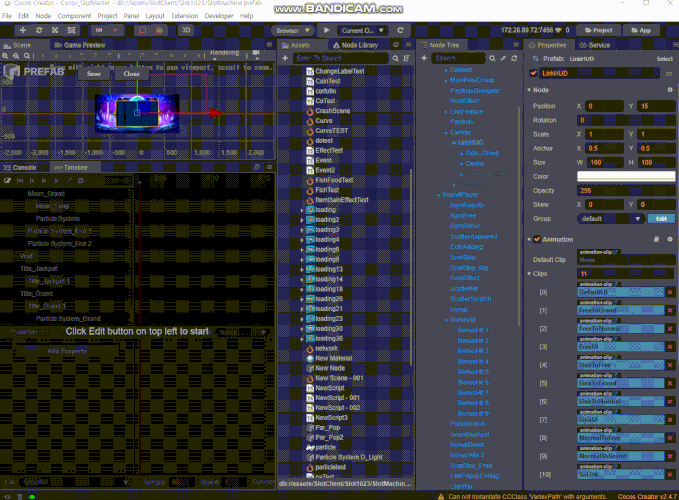Switch to the Node Library tab
The image size is (679, 500).
click(356, 45)
